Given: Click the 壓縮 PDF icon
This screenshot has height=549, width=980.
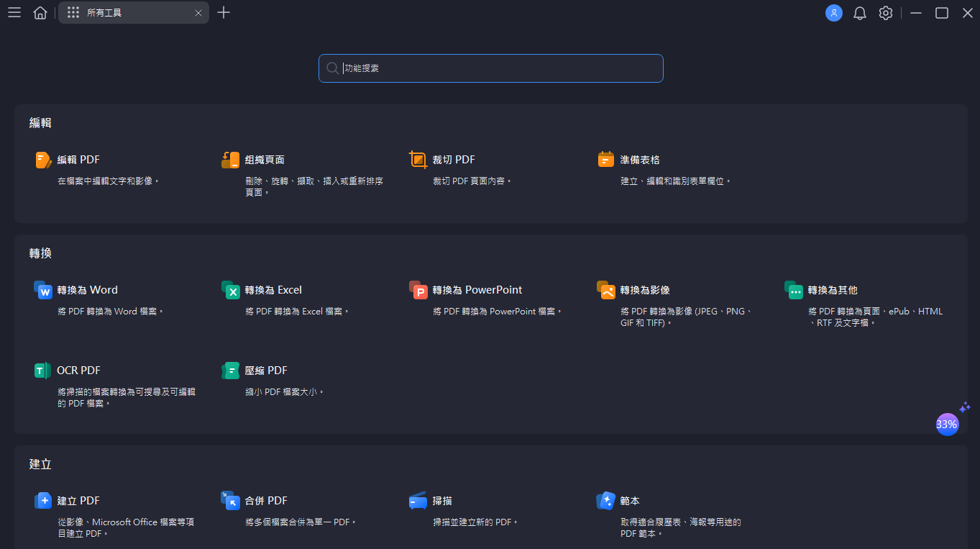Looking at the screenshot, I should (x=230, y=371).
